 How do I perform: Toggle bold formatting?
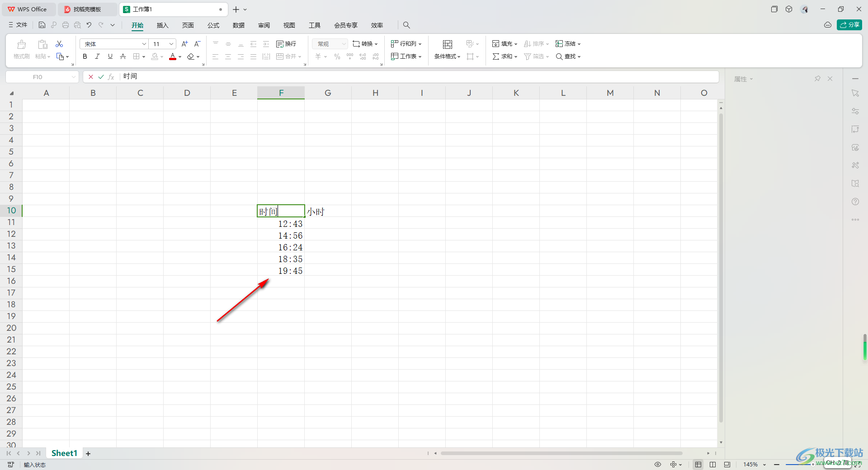click(x=85, y=56)
